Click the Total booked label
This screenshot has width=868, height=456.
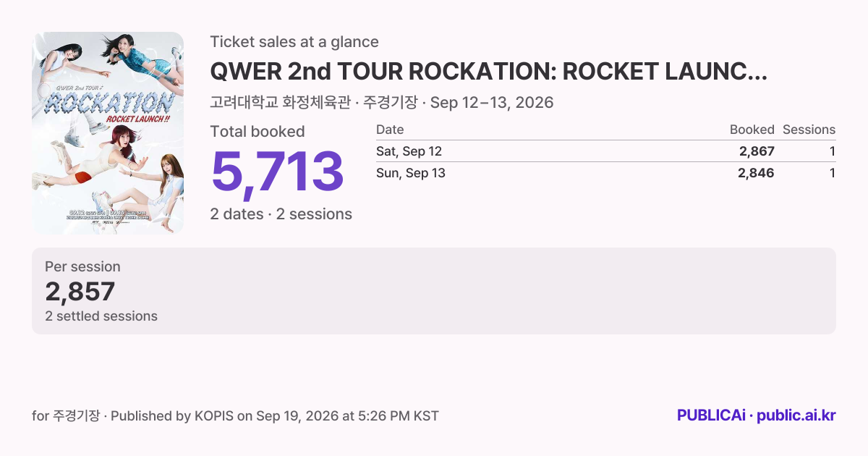pos(258,132)
